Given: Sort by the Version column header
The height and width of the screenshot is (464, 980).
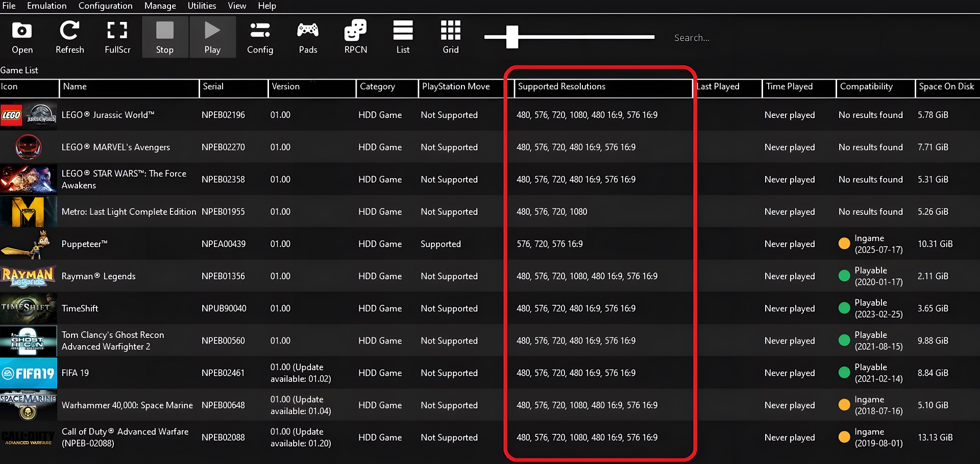Looking at the screenshot, I should (312, 87).
